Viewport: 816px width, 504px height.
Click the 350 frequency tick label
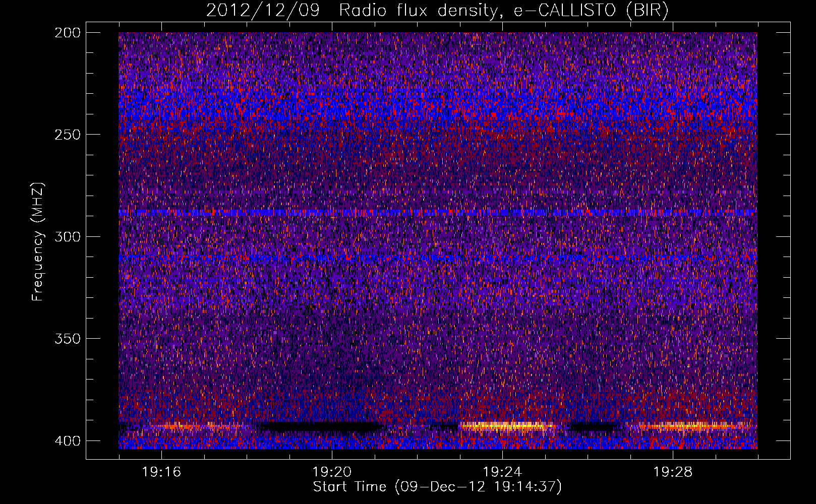point(67,338)
